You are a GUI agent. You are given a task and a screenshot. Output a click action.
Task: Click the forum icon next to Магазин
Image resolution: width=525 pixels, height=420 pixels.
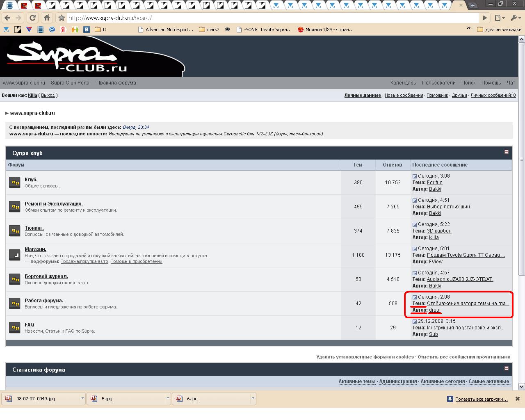(x=15, y=255)
